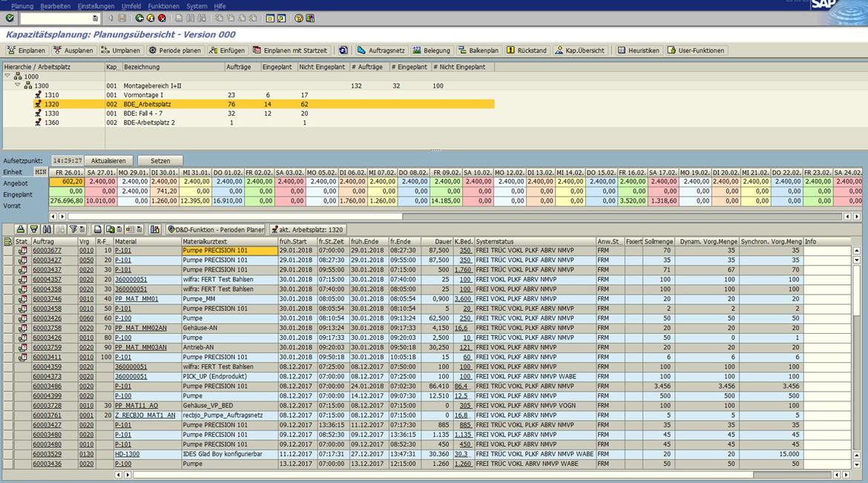Open the Hilfe menu
The height and width of the screenshot is (483, 868).
(220, 6)
